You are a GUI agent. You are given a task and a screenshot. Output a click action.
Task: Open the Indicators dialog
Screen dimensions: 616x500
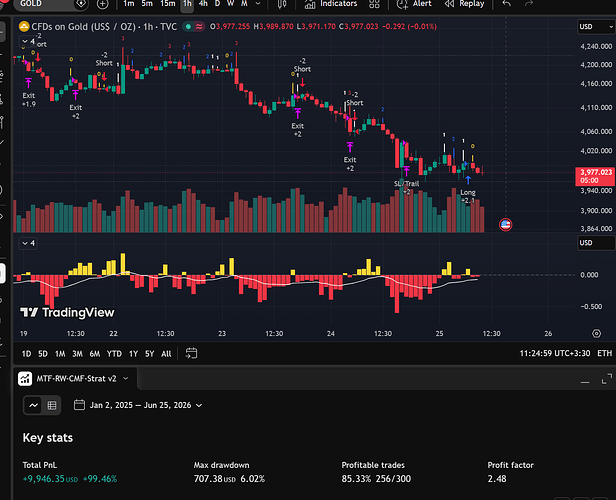pos(331,4)
